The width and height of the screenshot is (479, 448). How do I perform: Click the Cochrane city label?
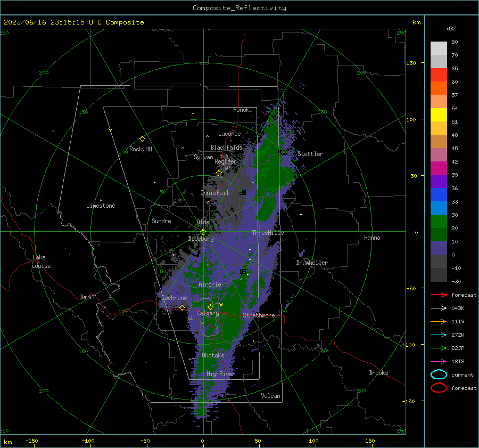[x=174, y=298]
